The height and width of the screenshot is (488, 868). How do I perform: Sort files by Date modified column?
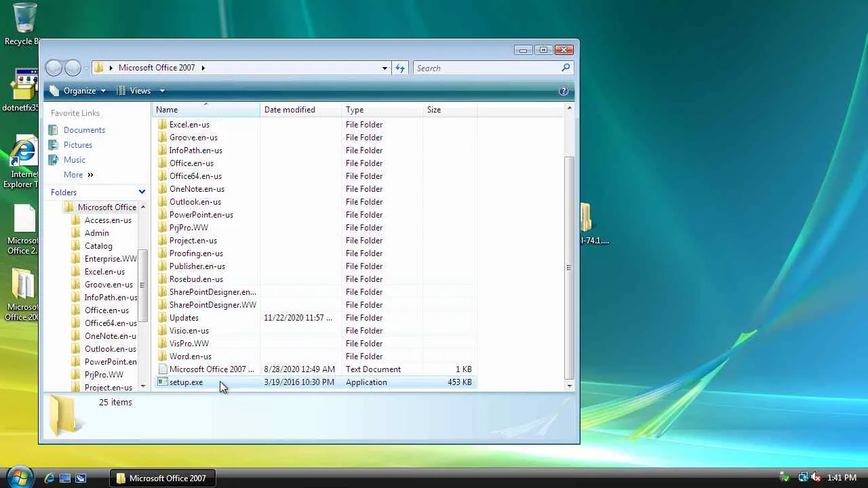(x=301, y=110)
